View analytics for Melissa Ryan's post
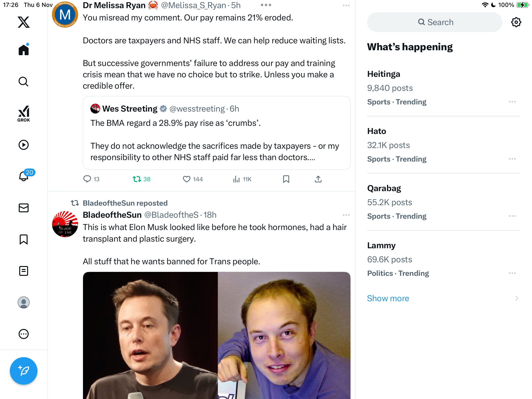This screenshot has height=399, width=532. pyautogui.click(x=236, y=179)
